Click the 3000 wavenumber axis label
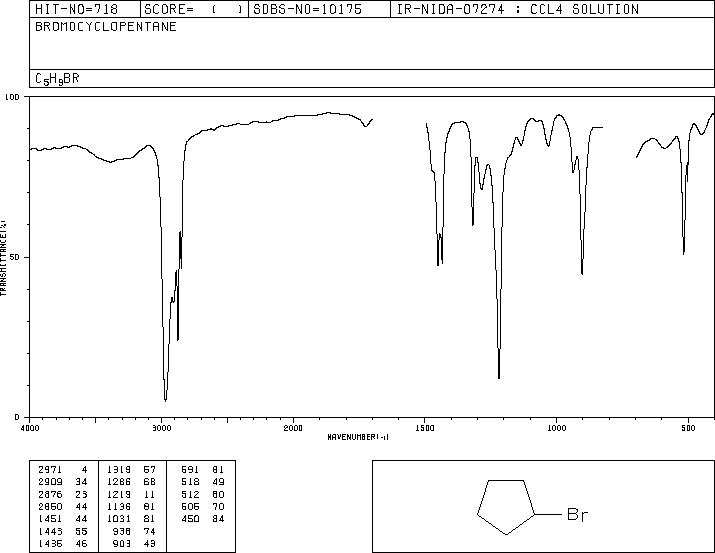The image size is (715, 553). click(x=161, y=428)
